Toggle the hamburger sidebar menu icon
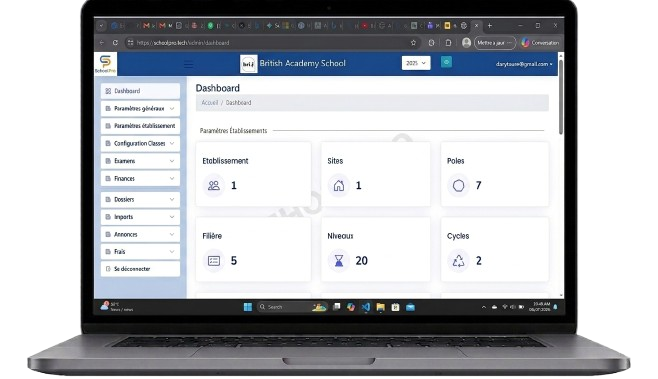The height and width of the screenshot is (379, 658). point(189,65)
